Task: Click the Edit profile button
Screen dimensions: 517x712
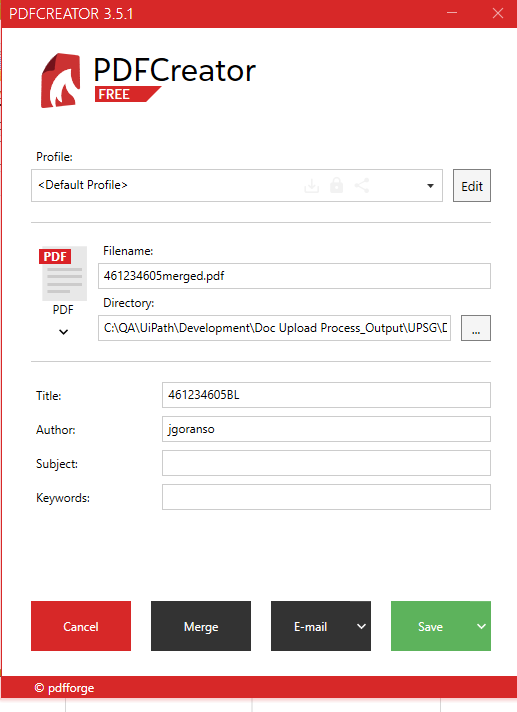Action: (x=472, y=186)
